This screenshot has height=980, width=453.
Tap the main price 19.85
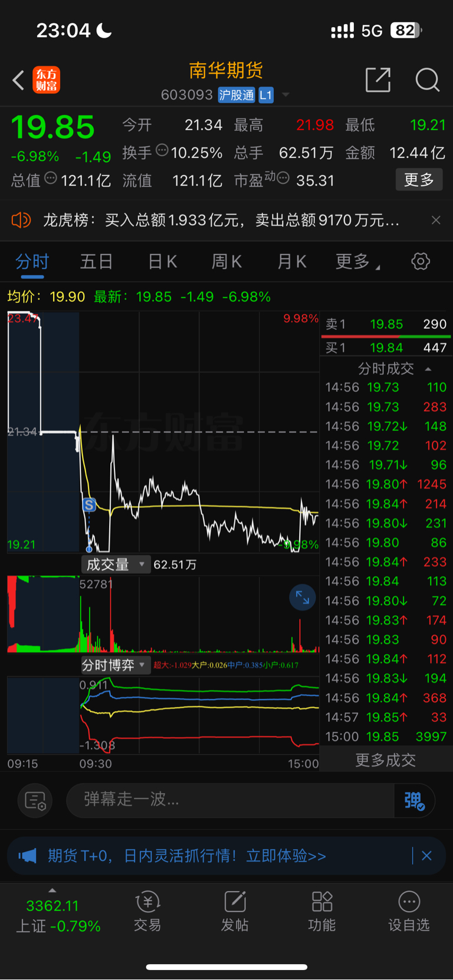(x=53, y=127)
